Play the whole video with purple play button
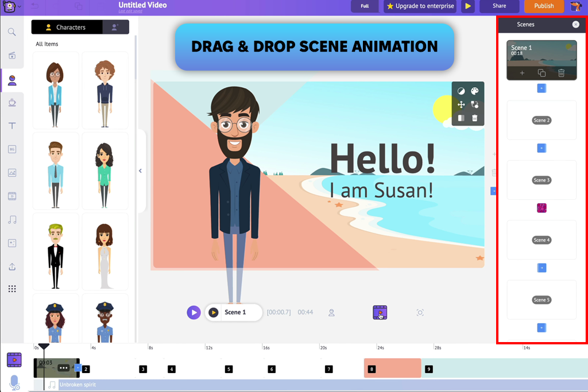The image size is (588, 392). (194, 313)
